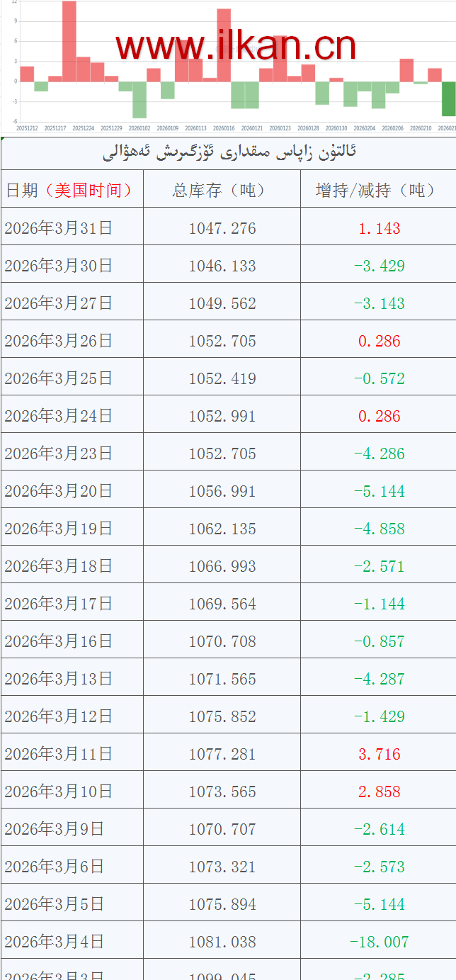Click the tallest red bar near 20251217

click(69, 41)
